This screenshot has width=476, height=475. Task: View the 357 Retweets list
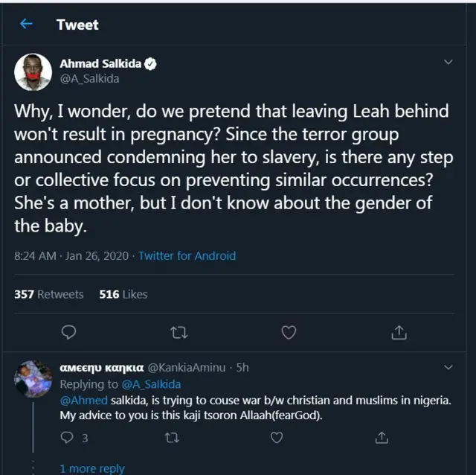click(x=49, y=294)
